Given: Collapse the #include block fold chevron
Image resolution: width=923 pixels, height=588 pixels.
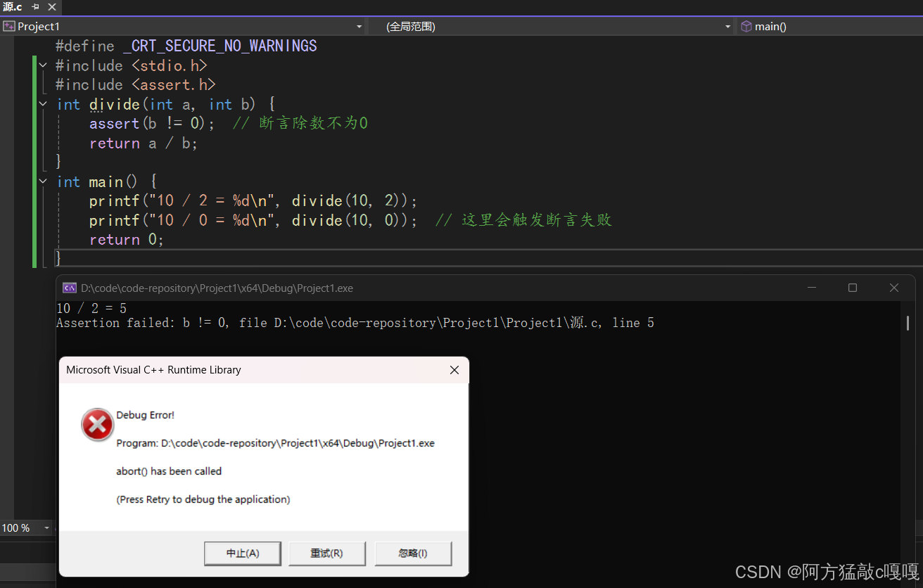Looking at the screenshot, I should [43, 65].
